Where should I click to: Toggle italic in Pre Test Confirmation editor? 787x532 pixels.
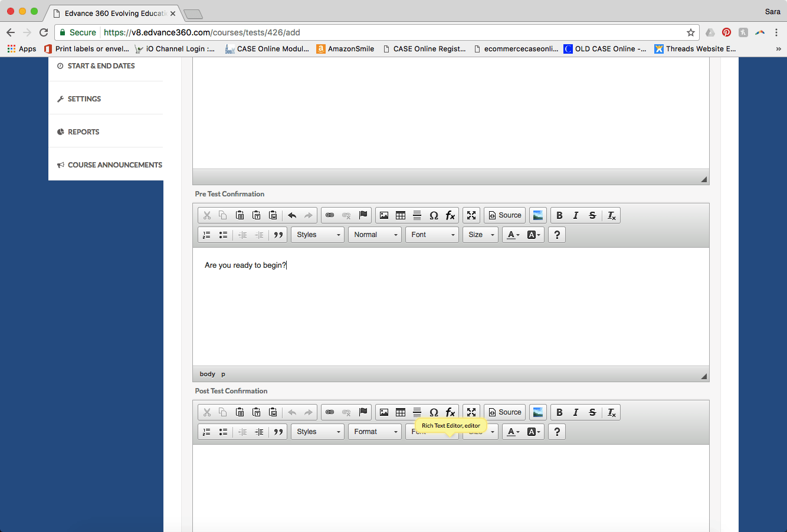576,215
